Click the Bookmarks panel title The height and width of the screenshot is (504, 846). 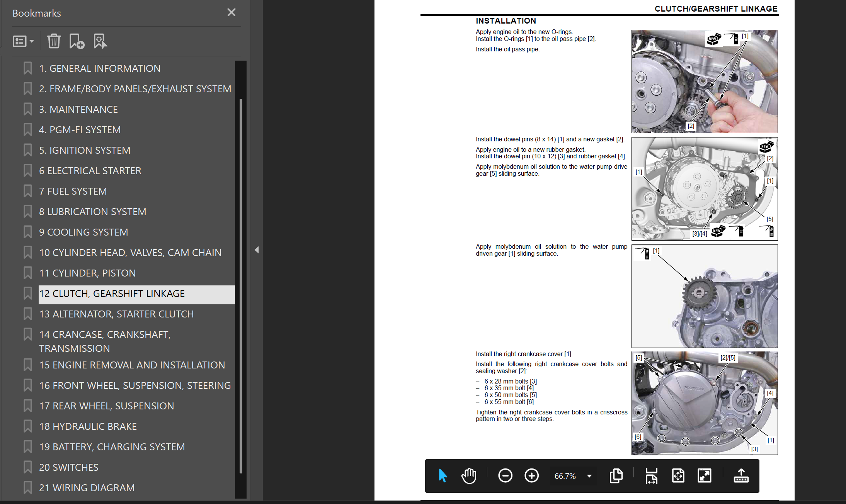pyautogui.click(x=37, y=13)
